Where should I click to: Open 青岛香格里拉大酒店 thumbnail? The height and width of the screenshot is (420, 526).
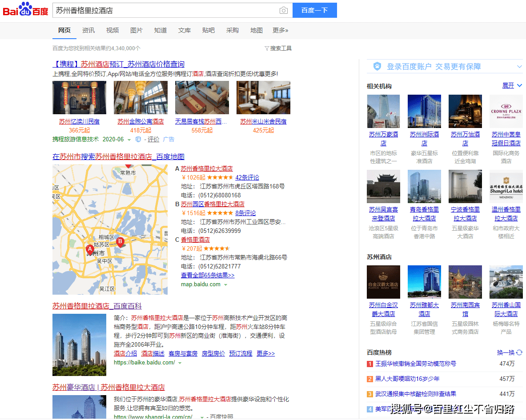click(424, 186)
